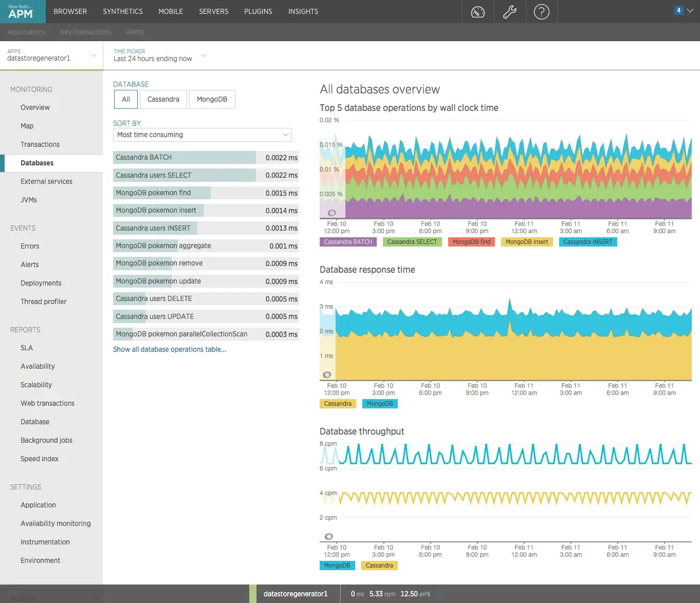Viewport: 700px width, 603px height.
Task: Switch to the SYNTHETICS section
Action: (122, 11)
